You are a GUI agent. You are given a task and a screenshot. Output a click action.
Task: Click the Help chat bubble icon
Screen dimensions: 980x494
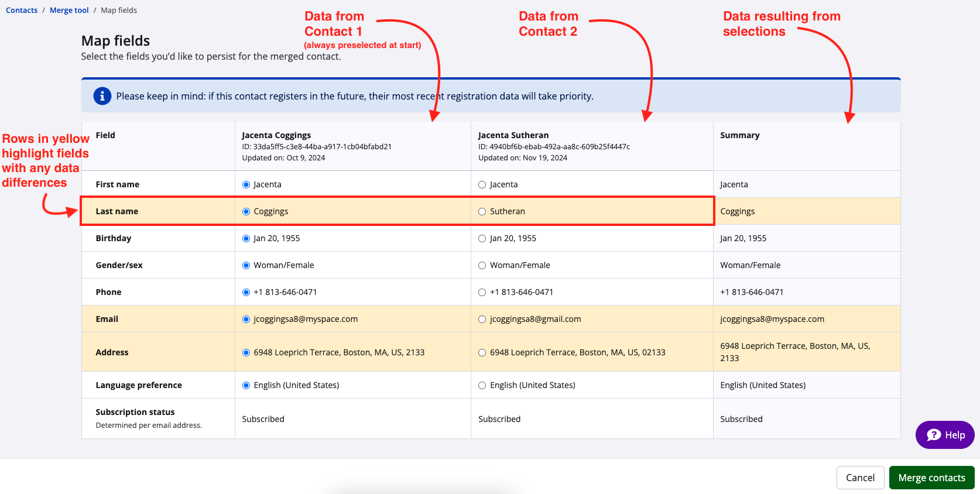pos(934,435)
